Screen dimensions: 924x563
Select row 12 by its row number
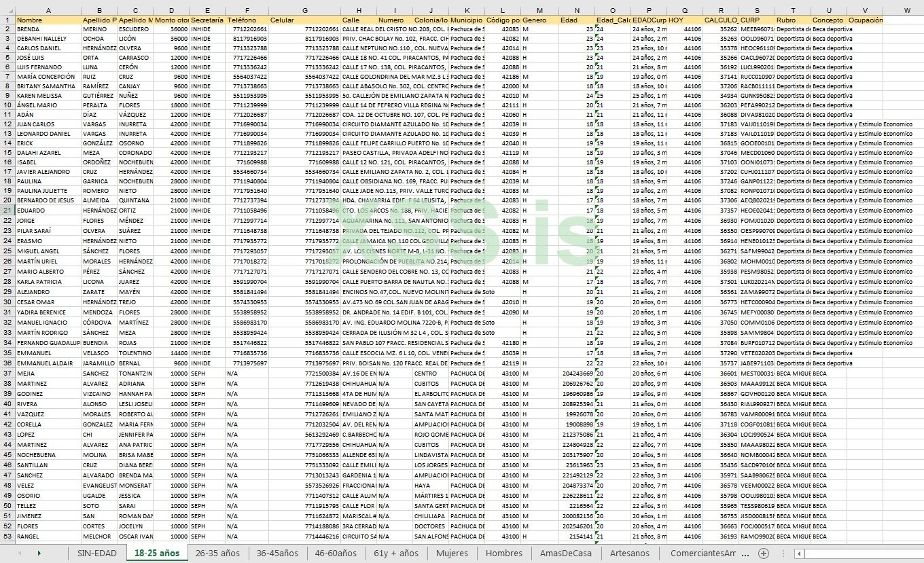(x=7, y=125)
